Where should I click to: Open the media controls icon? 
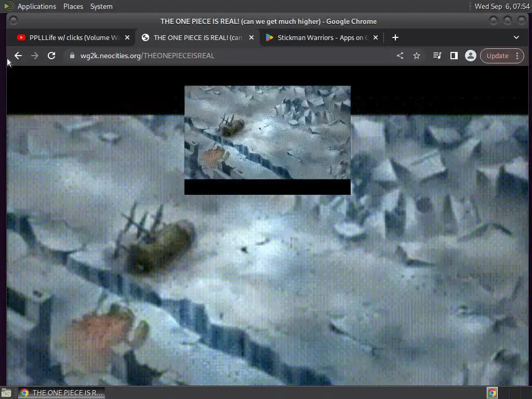(437, 56)
